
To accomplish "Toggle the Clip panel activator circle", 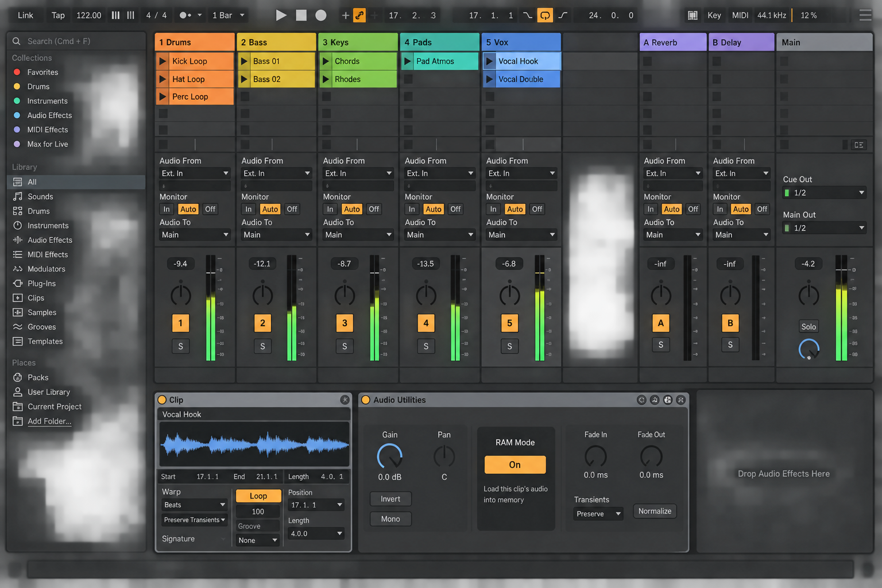I will point(162,400).
